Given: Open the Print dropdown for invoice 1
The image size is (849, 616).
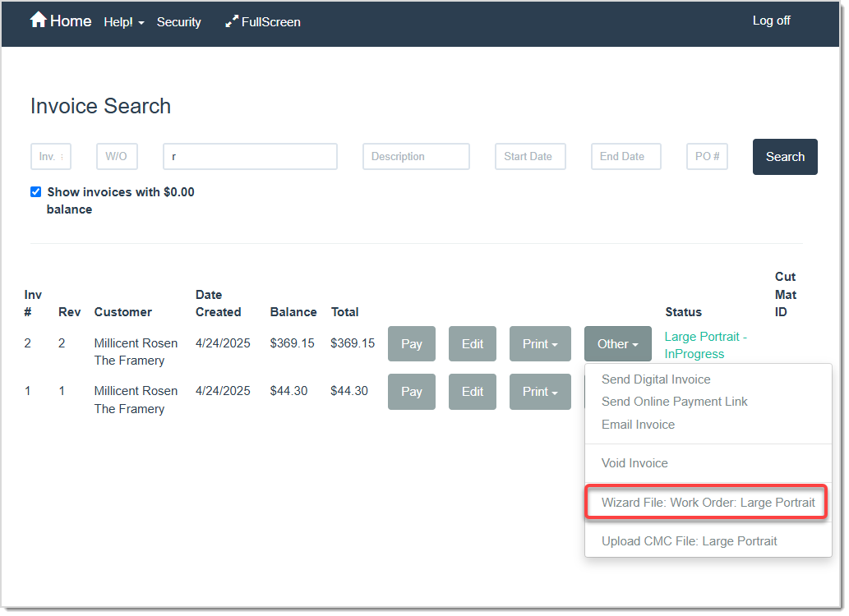Looking at the screenshot, I should coord(540,392).
